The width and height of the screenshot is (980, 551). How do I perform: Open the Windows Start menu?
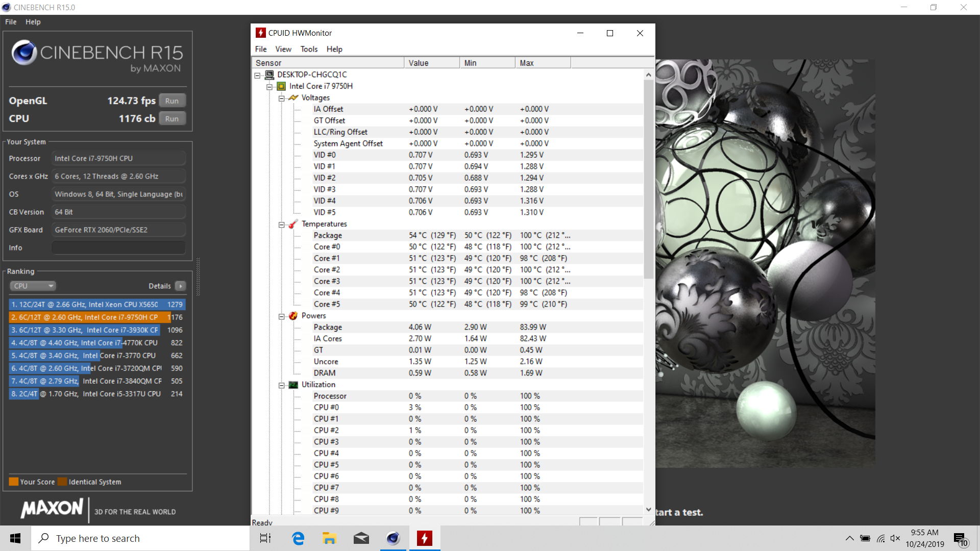coord(15,538)
